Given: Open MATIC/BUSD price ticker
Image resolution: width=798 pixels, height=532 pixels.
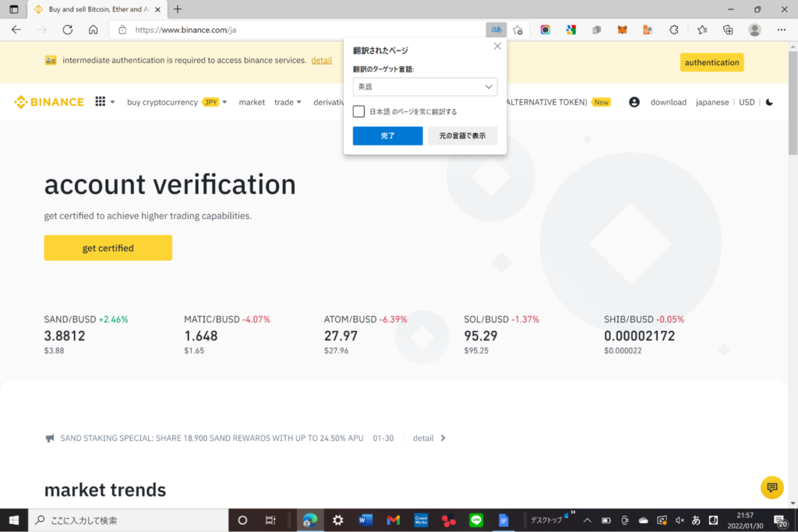Looking at the screenshot, I should pyautogui.click(x=227, y=334).
